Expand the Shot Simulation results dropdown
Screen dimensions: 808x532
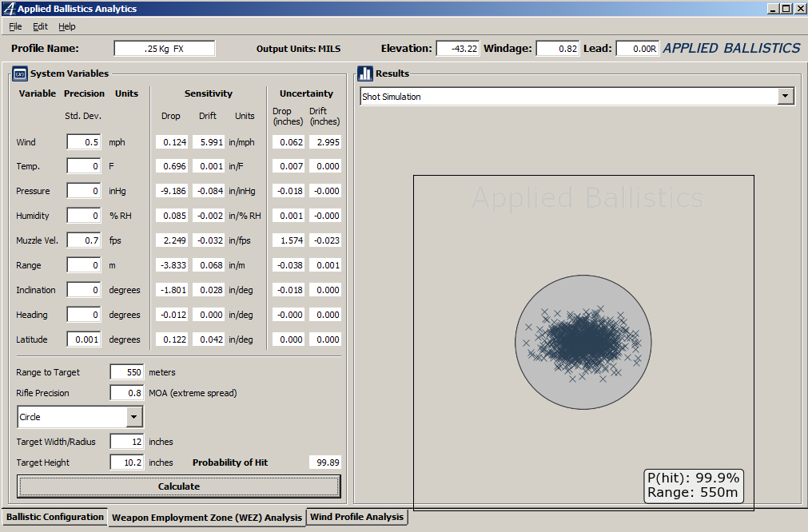[x=786, y=97]
